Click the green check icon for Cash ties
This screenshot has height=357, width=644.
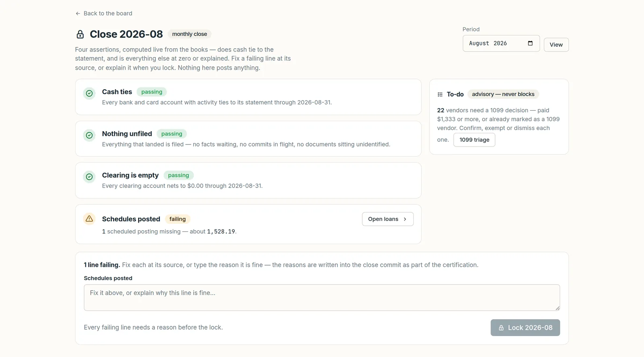pyautogui.click(x=89, y=93)
